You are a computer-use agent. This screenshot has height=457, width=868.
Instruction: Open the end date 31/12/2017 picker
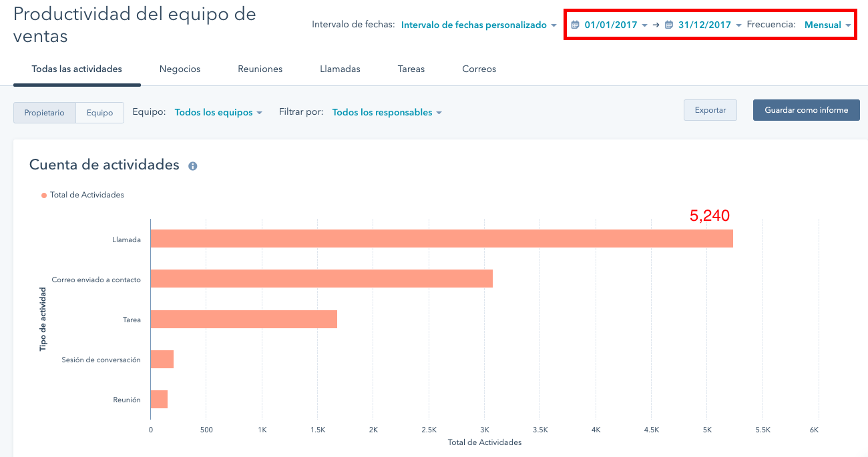709,25
